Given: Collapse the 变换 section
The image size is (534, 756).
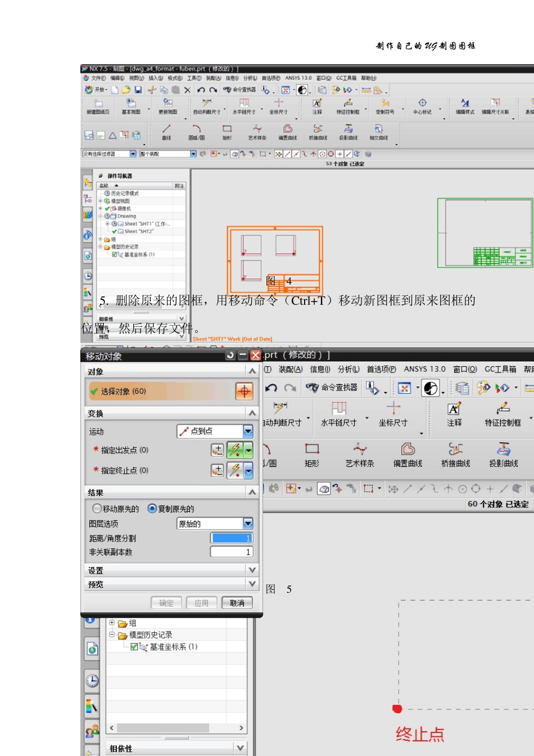Looking at the screenshot, I should point(252,413).
